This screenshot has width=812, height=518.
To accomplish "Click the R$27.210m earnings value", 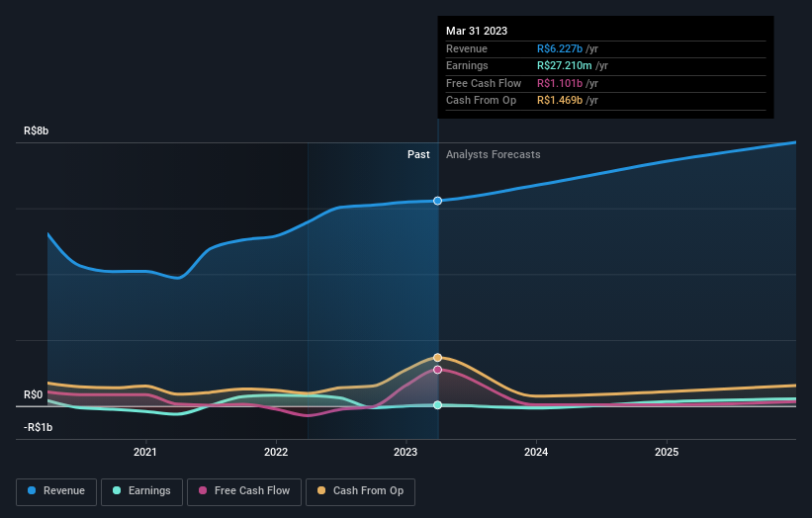I will 565,65.
